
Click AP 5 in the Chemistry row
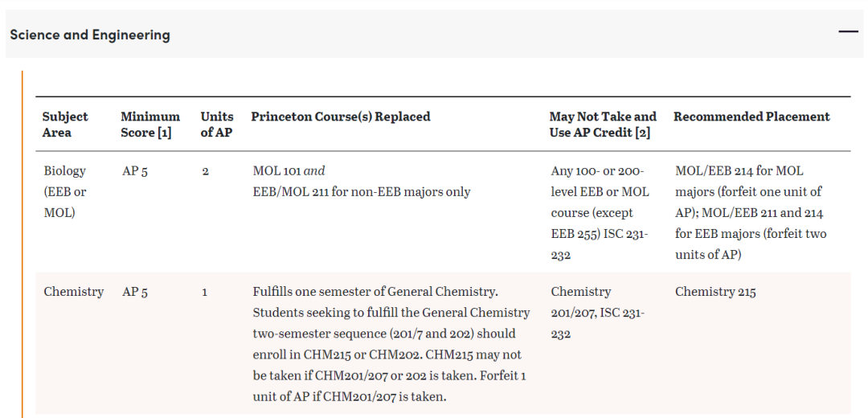(x=135, y=293)
